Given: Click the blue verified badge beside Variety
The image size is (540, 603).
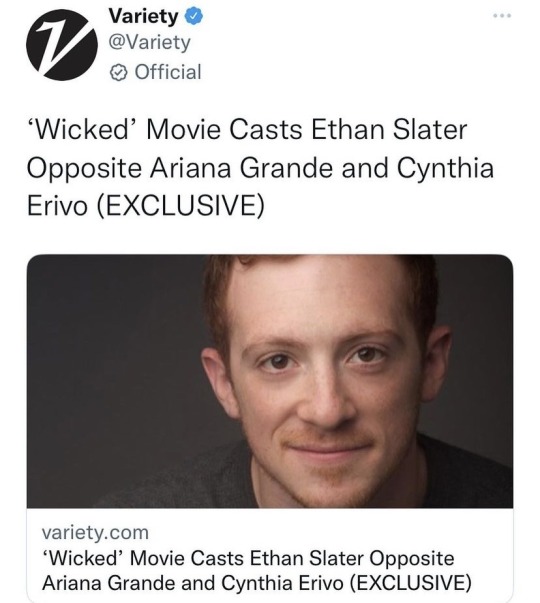Looking at the screenshot, I should 195,17.
